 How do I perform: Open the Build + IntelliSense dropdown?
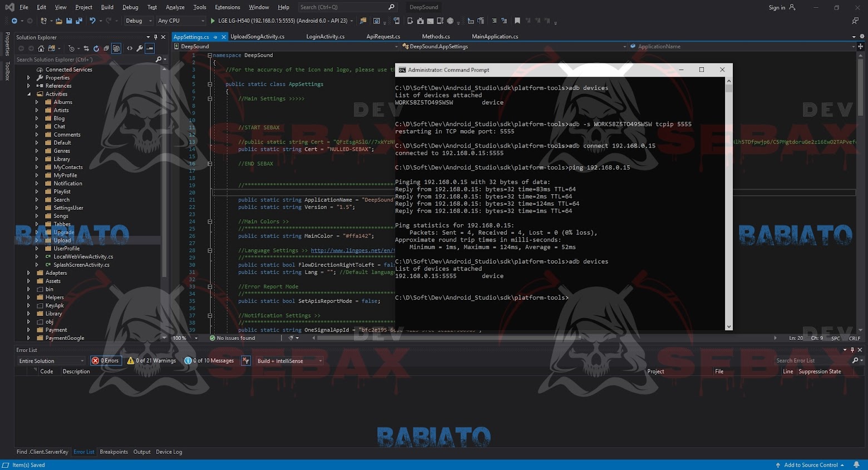pyautogui.click(x=289, y=361)
